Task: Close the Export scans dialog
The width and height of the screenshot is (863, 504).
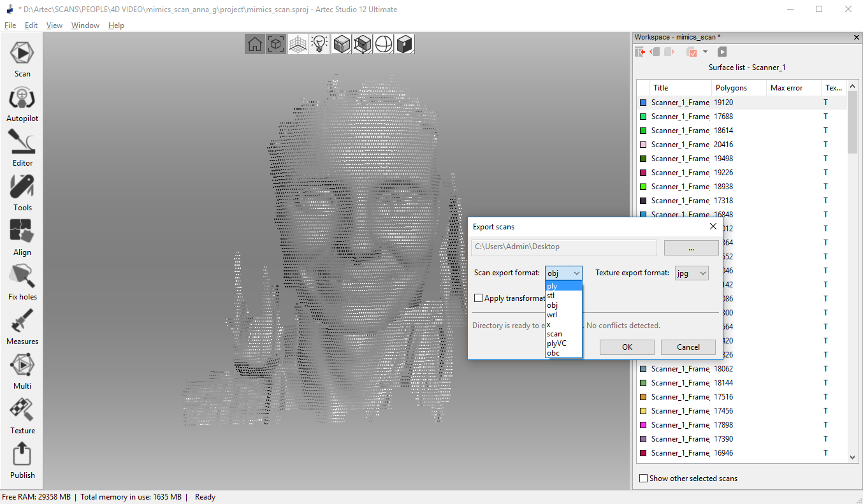Action: 713,227
